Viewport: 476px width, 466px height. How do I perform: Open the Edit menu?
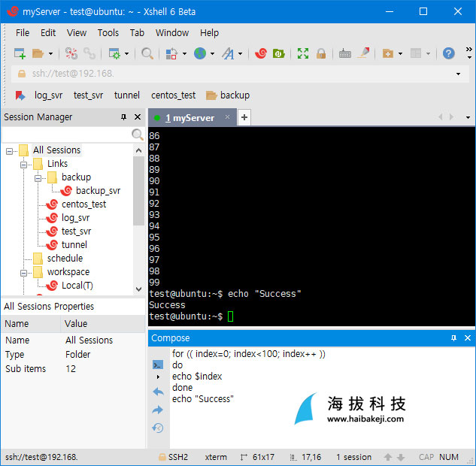coord(48,33)
